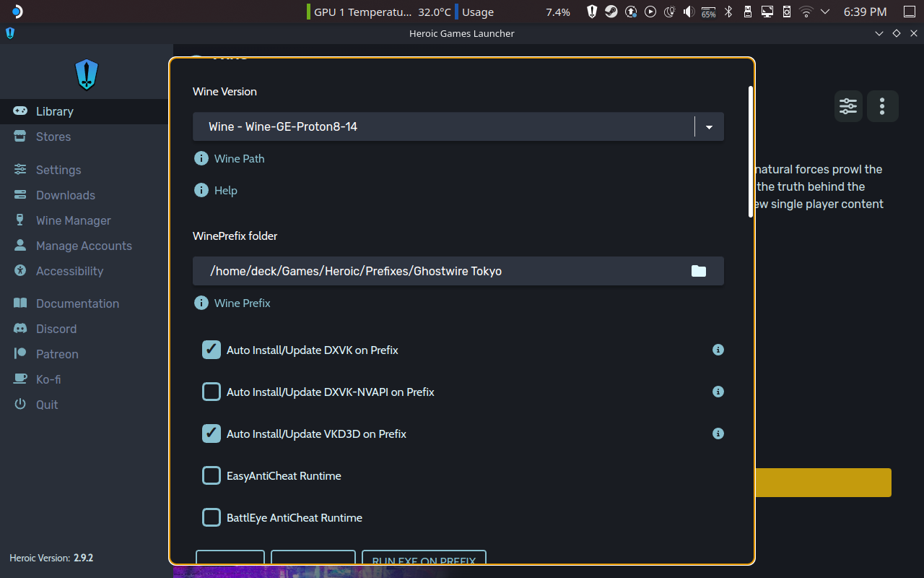
Task: Click the Heroic logo in the sidebar
Action: [86, 74]
